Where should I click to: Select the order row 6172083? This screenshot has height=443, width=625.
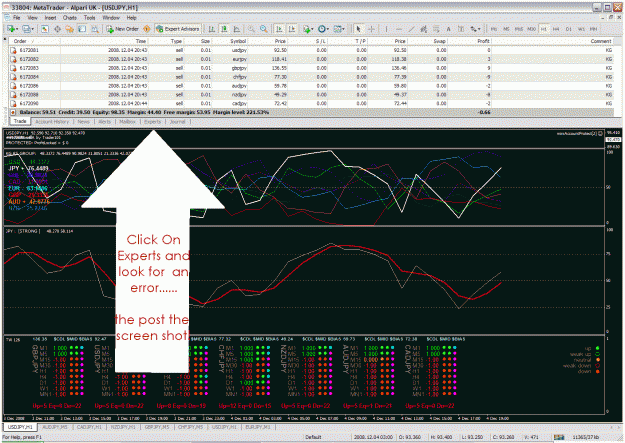pyautogui.click(x=312, y=68)
